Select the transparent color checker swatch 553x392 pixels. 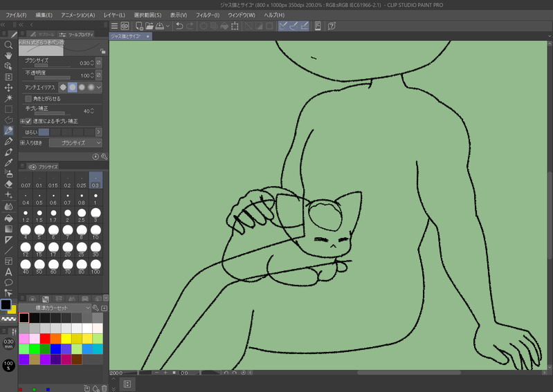coord(9,319)
